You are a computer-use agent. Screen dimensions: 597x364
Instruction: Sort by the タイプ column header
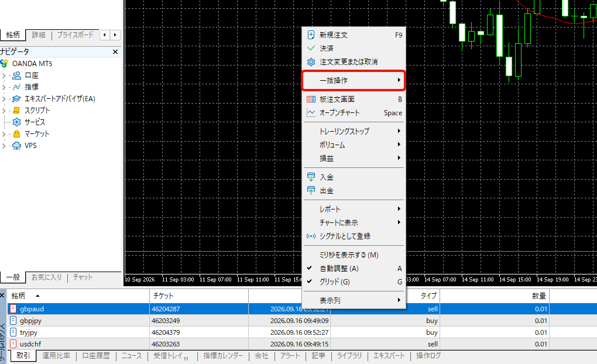[x=423, y=296]
